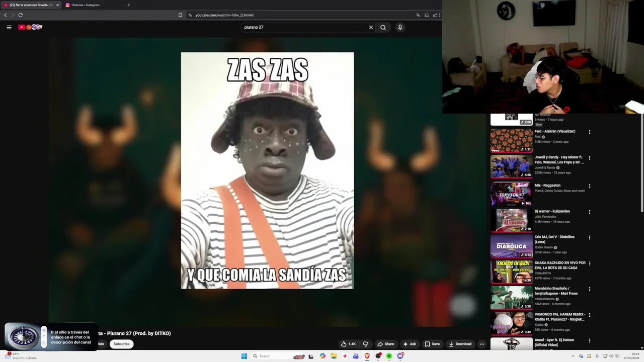Open the YouTube hamburger guide menu
Screen dimensions: 644x362
9,27
